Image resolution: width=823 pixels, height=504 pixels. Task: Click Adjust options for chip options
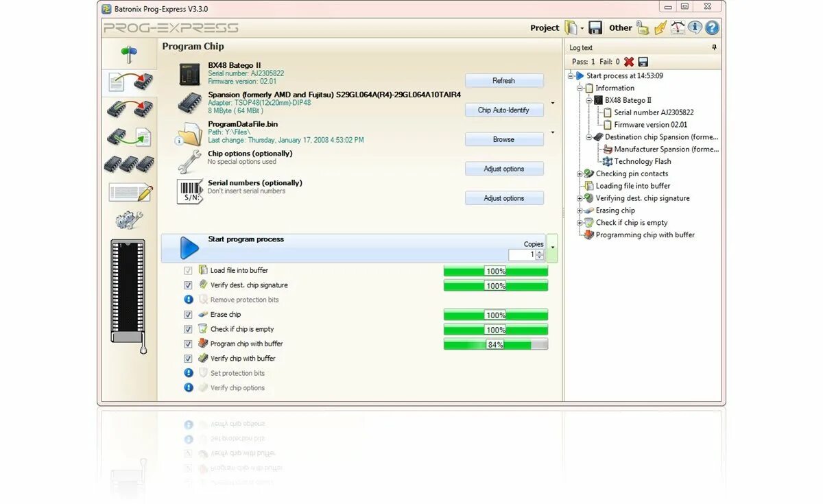(x=504, y=169)
